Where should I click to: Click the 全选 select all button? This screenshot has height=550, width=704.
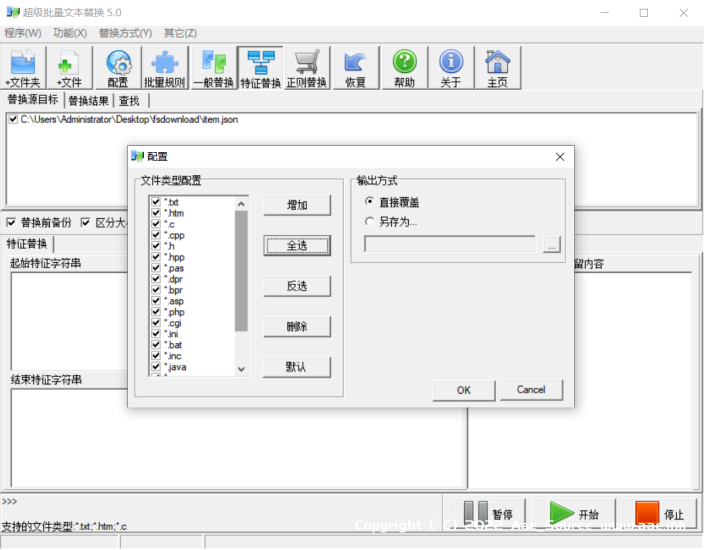tap(297, 246)
